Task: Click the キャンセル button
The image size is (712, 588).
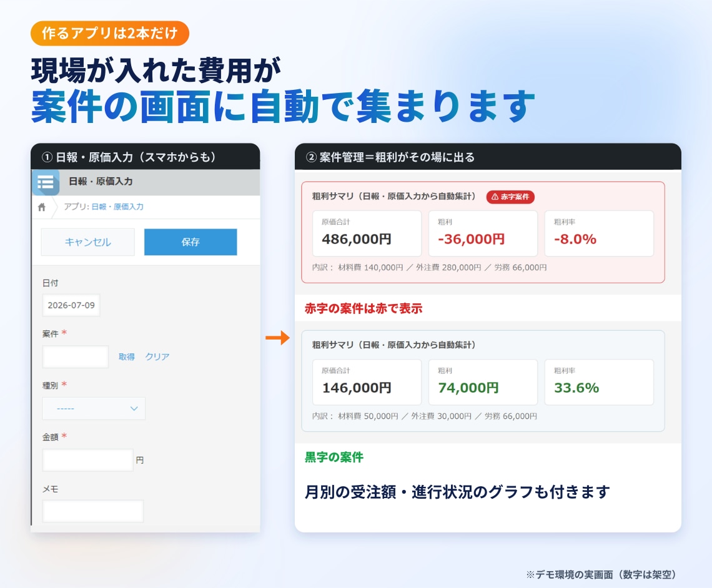Action: coord(87,242)
